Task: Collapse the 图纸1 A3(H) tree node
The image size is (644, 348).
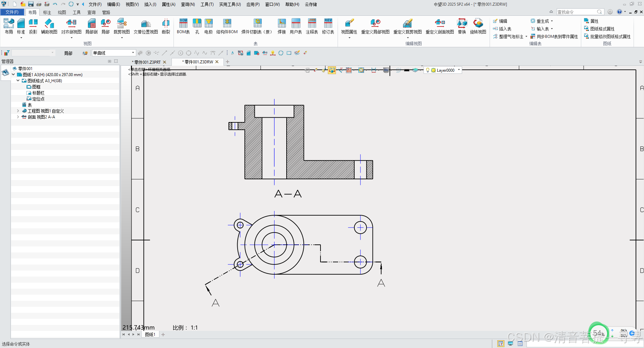Action: pos(13,74)
